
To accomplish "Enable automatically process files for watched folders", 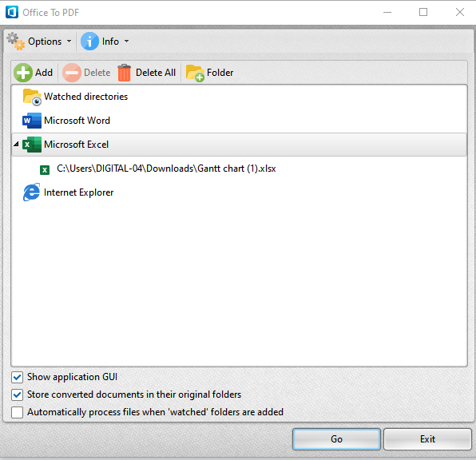I will pyautogui.click(x=17, y=413).
